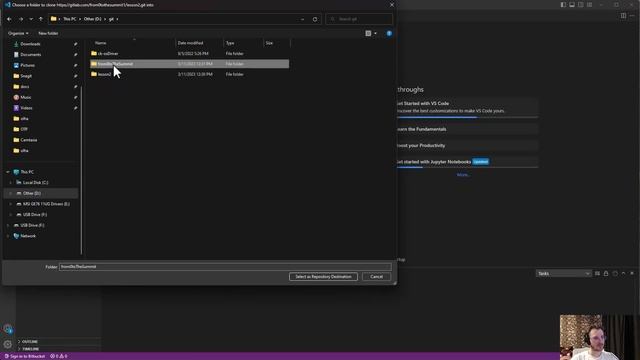The image size is (640, 360).
Task: Select the from0toTheSummit folder
Action: pyautogui.click(x=189, y=64)
